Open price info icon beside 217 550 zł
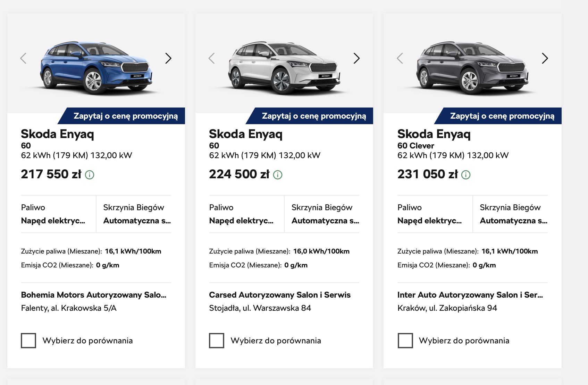The image size is (588, 385). coord(90,175)
